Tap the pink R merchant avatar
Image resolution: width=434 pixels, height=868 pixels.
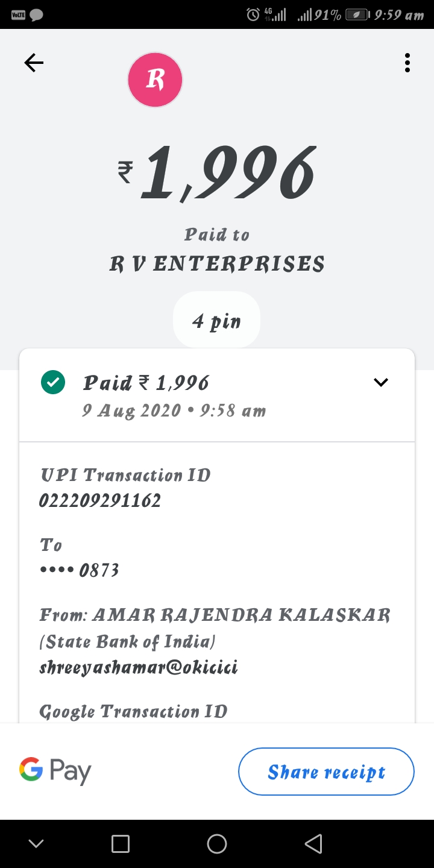tap(155, 80)
